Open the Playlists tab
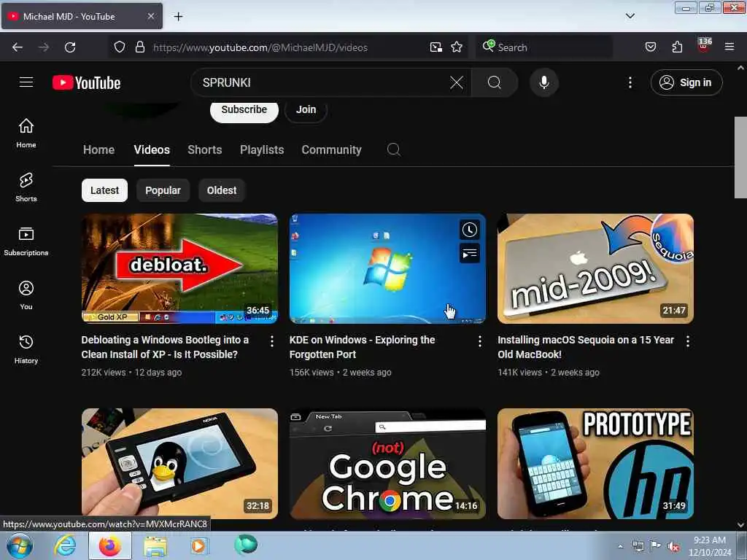Screen dimensions: 747x560 click(x=262, y=150)
